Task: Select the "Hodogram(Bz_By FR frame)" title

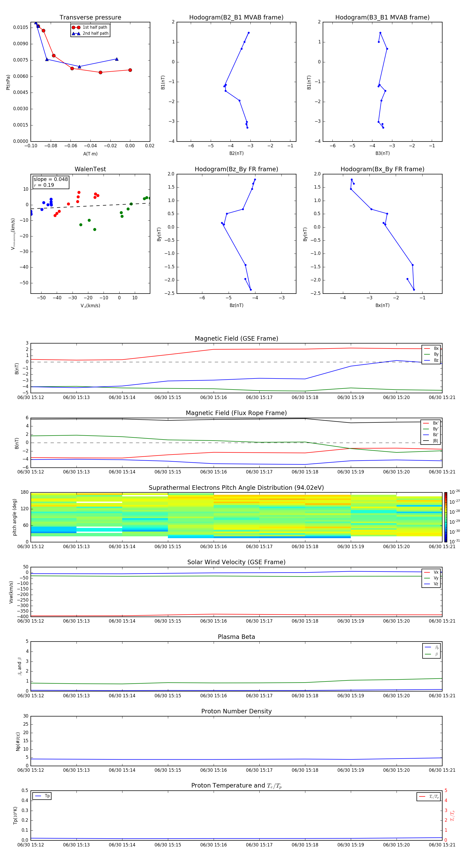Action: (236, 169)
